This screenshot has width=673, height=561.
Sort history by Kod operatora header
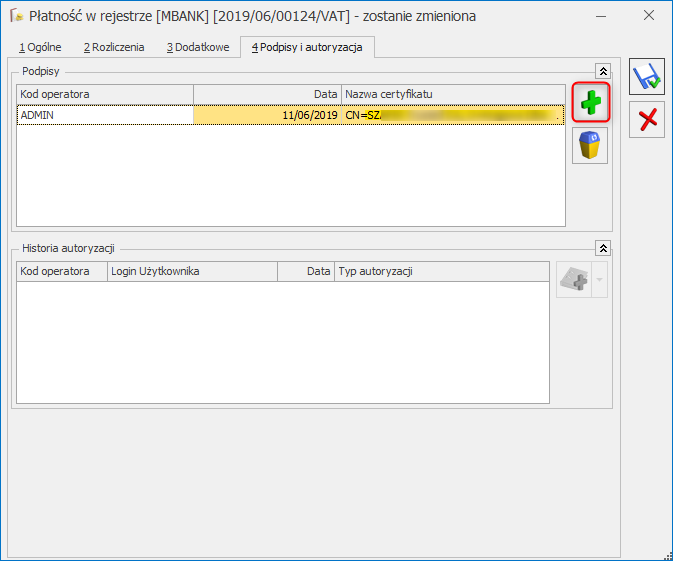(x=62, y=271)
